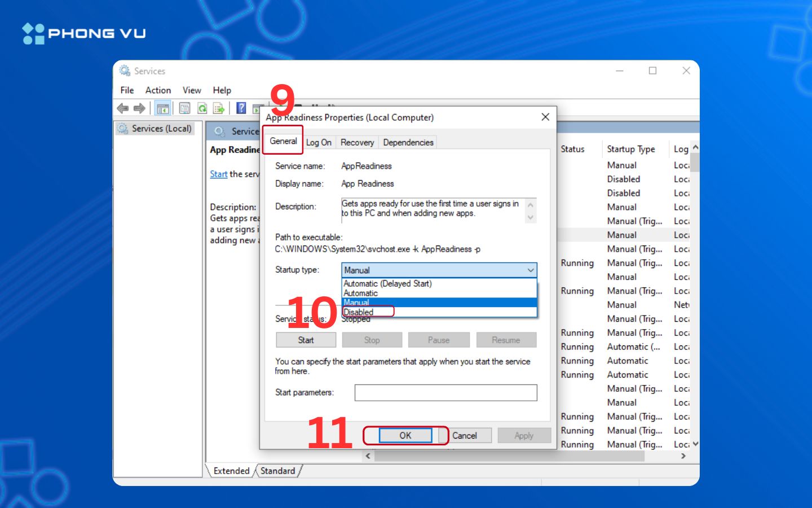
Task: Click the Start the service link
Action: (x=219, y=174)
